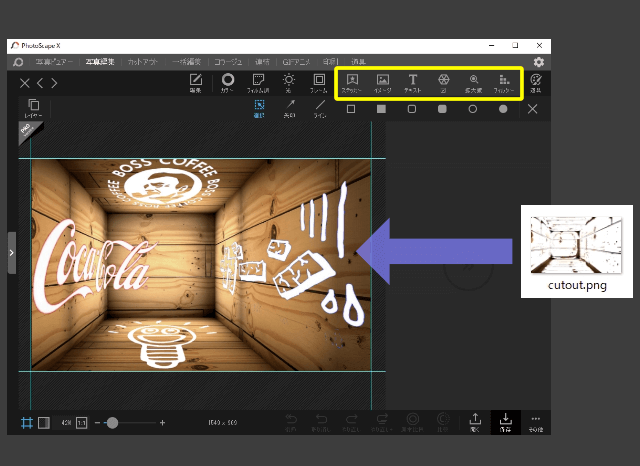The height and width of the screenshot is (466, 640).
Task: Open the Batch edit (一括編集) tab
Action: tap(187, 62)
